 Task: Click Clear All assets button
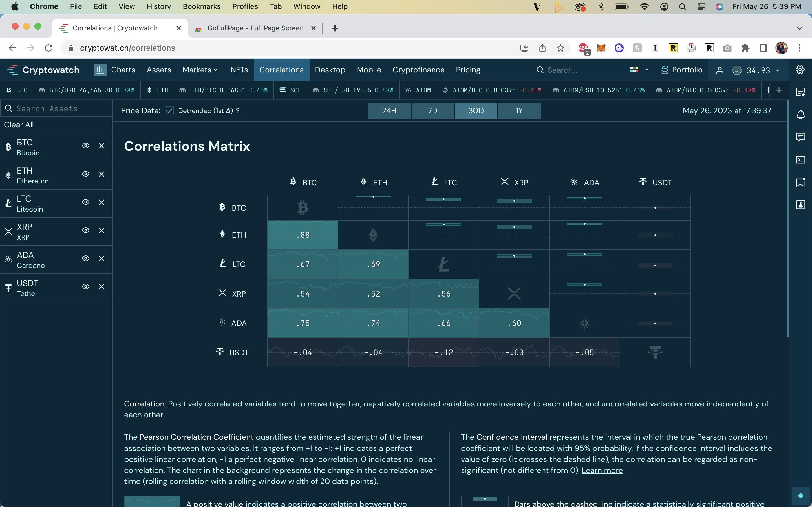19,125
